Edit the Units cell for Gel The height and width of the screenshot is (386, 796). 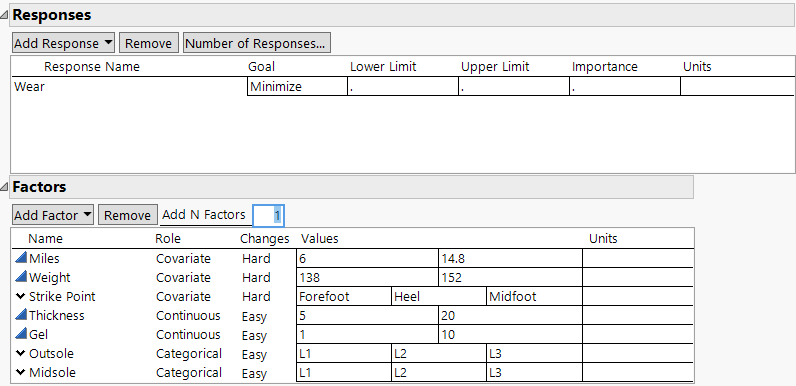(638, 334)
